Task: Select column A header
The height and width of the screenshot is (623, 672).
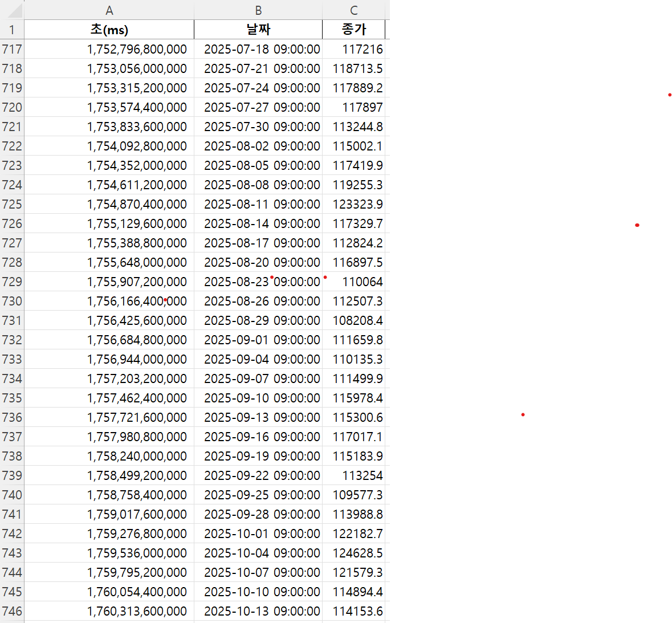Action: 109,10
